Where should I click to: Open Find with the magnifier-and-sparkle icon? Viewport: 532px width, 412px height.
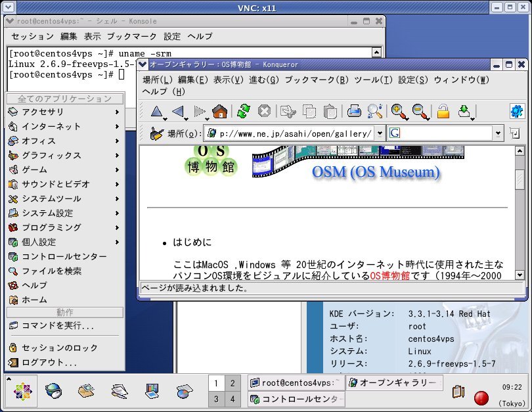pyautogui.click(x=374, y=111)
